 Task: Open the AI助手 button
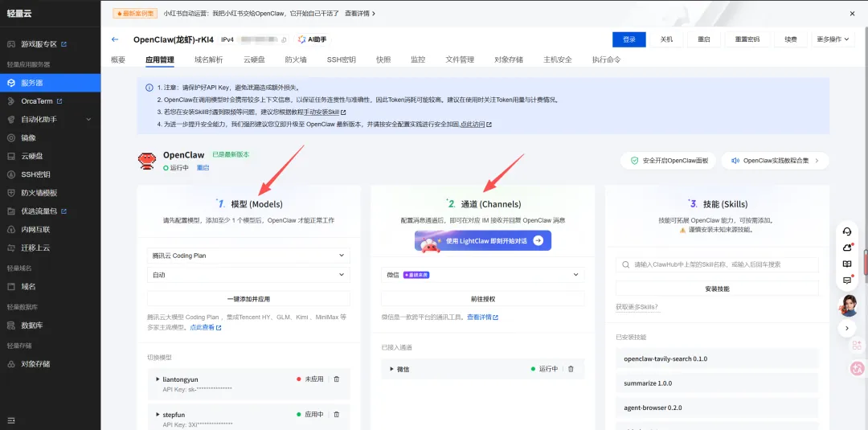point(312,39)
